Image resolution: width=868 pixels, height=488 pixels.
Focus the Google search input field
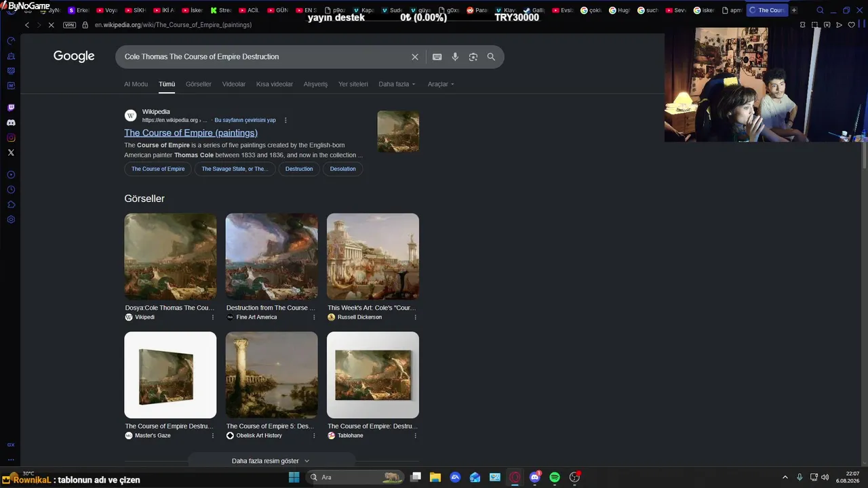264,57
